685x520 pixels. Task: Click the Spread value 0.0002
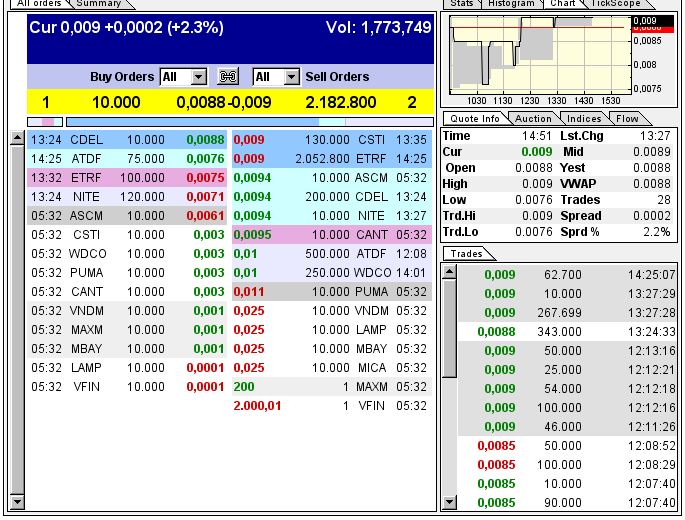(x=651, y=216)
